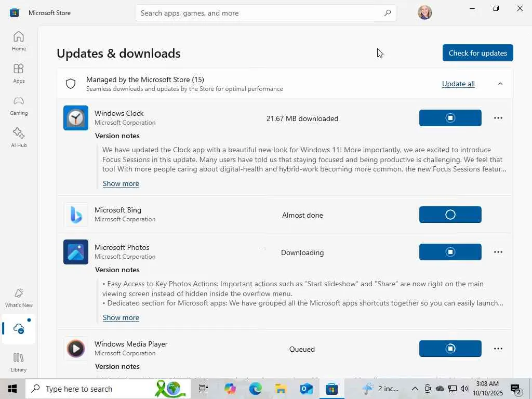Show more Microsoft Photos version notes
This screenshot has width=532, height=399.
121,317
